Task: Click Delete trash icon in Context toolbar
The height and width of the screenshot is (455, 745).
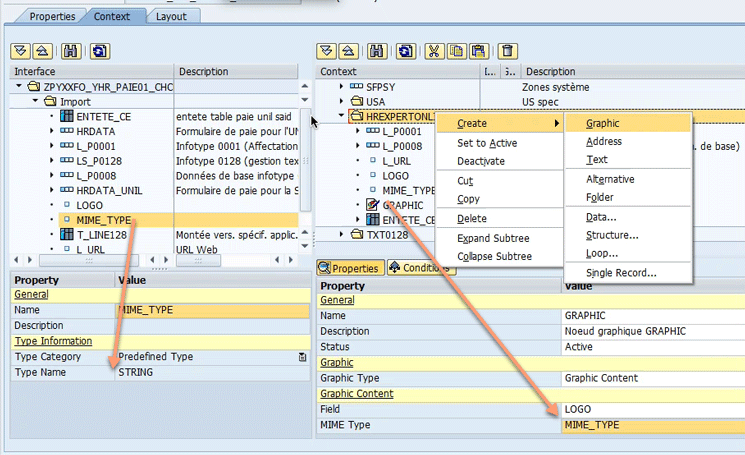Action: click(508, 50)
